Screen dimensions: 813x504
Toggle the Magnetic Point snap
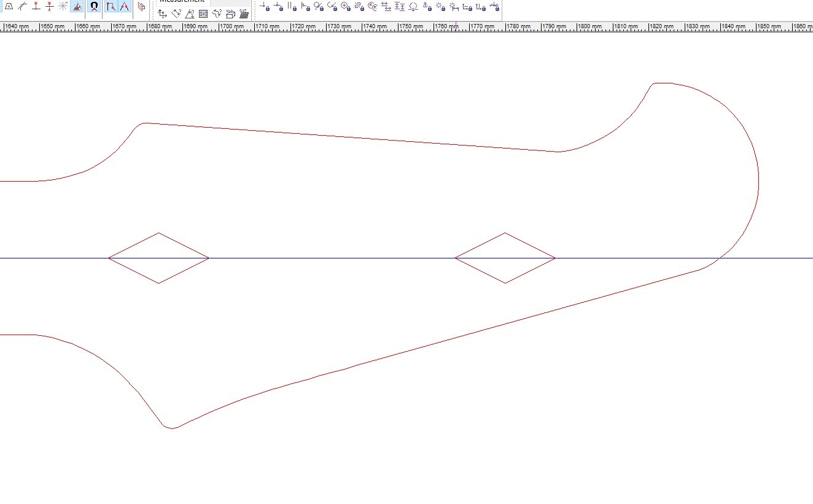(94, 7)
